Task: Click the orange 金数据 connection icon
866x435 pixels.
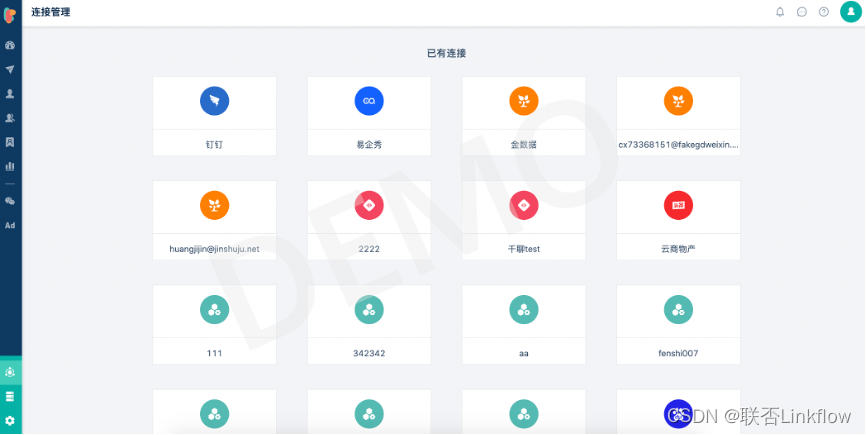Action: coord(524,101)
